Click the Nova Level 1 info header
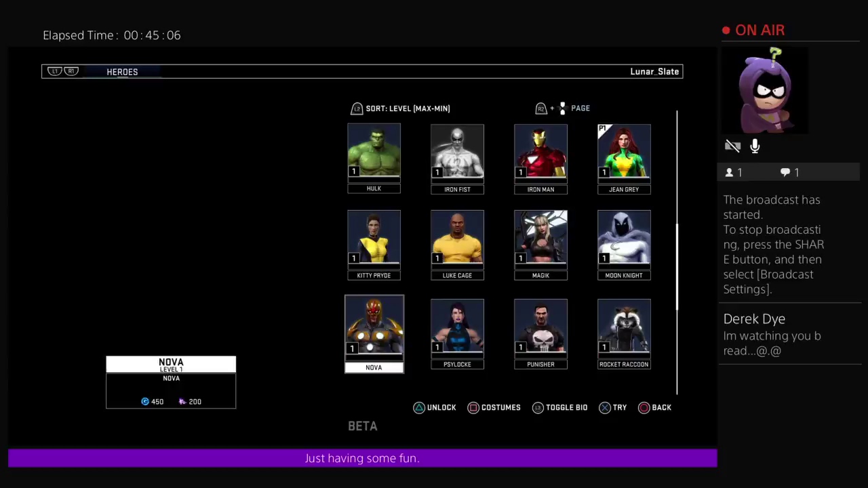Screen dimensions: 868x488 coord(171,365)
